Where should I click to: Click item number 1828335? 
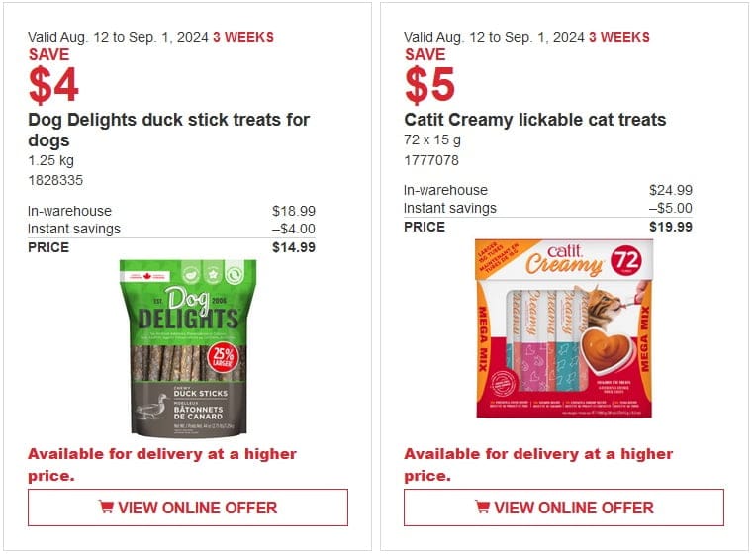coord(55,180)
